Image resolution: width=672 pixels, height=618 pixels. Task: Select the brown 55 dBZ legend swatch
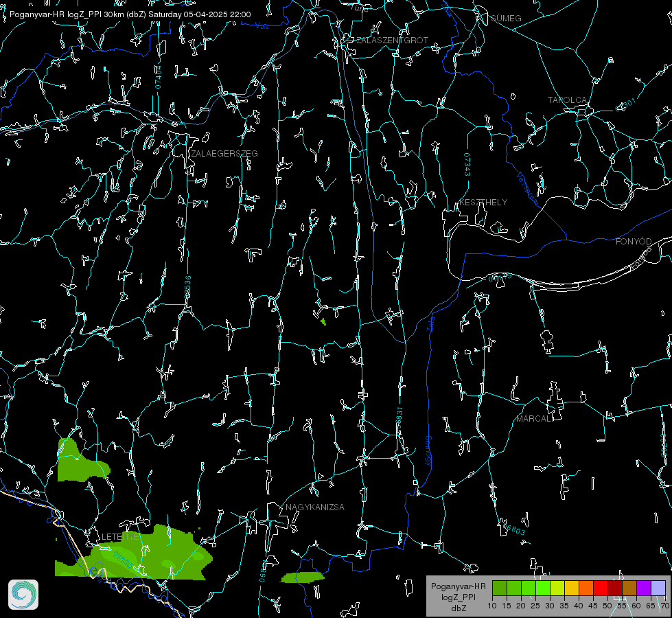tap(629, 588)
